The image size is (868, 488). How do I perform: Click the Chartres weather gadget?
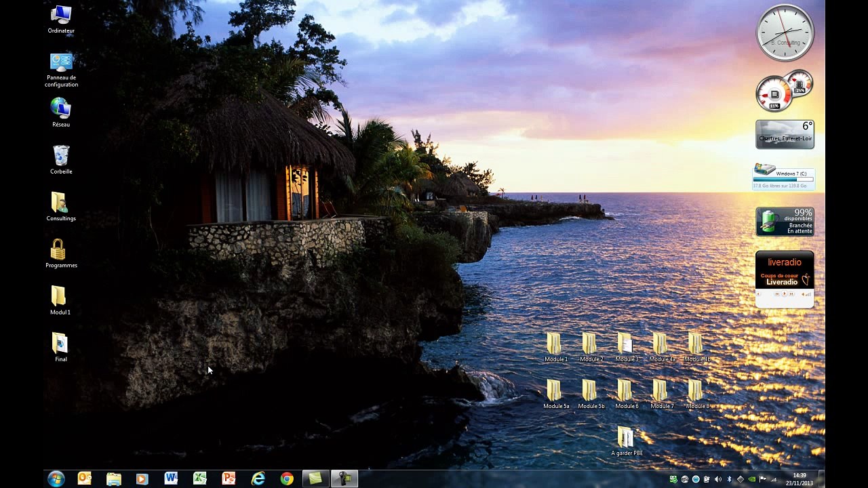pos(785,135)
